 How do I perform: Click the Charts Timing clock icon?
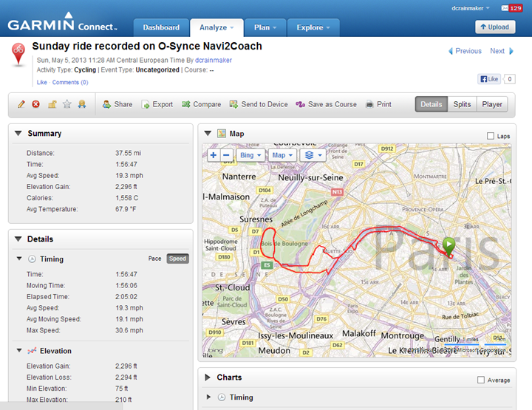[222, 397]
